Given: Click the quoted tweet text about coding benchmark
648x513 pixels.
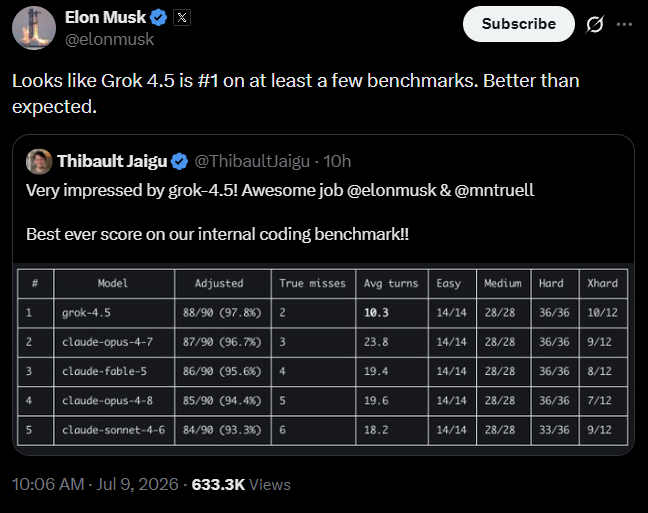Looking at the screenshot, I should point(217,234).
